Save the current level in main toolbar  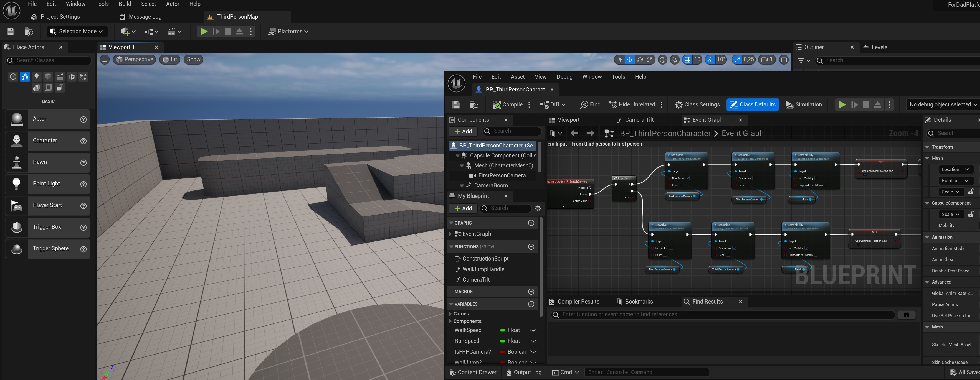tap(11, 32)
